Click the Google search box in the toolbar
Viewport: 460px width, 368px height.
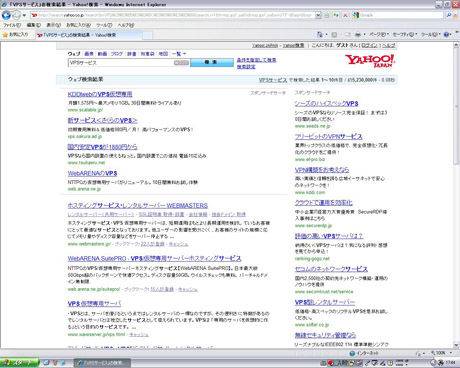(401, 15)
